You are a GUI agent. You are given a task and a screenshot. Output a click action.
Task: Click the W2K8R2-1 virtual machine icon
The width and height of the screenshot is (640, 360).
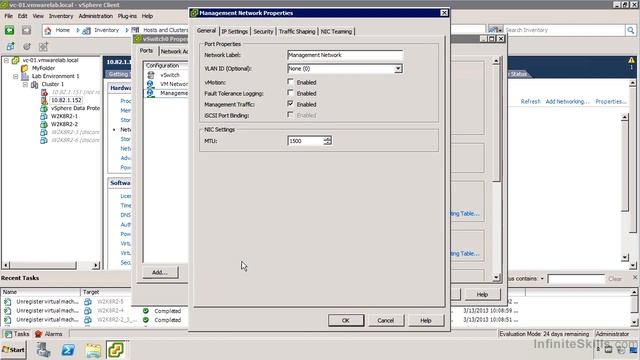pos(44,116)
